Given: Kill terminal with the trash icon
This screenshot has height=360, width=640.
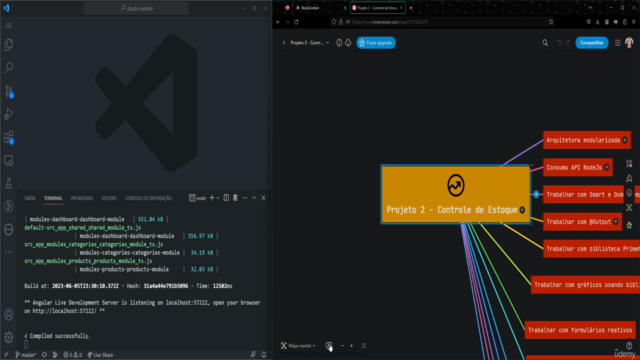Looking at the screenshot, I should (x=235, y=198).
